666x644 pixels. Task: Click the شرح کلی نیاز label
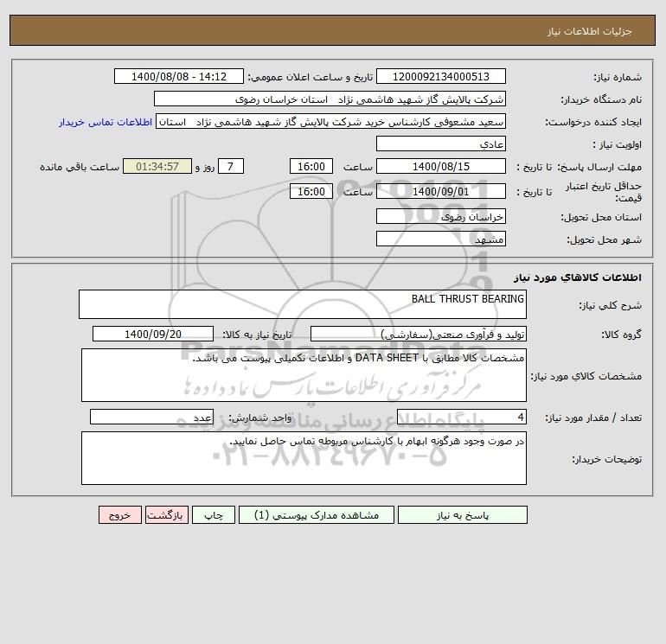(611, 305)
